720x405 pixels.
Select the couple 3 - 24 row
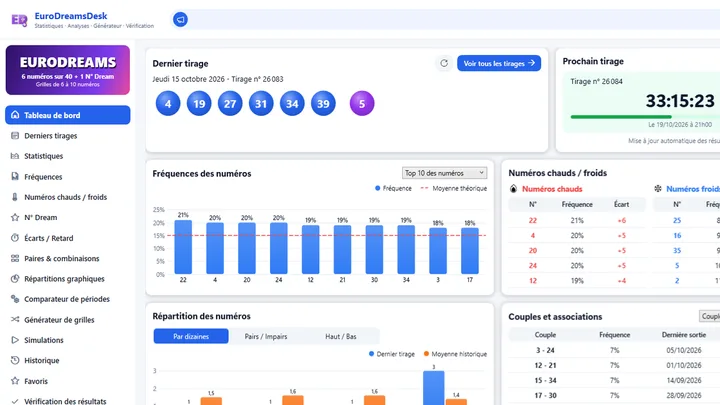point(614,350)
